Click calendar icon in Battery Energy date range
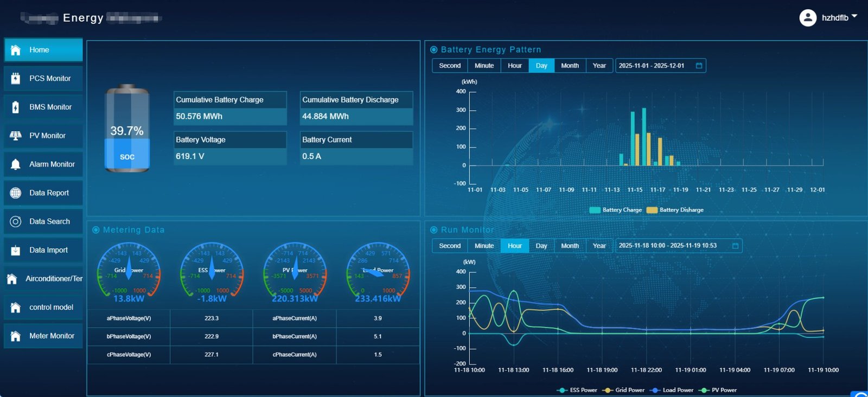 pos(699,66)
